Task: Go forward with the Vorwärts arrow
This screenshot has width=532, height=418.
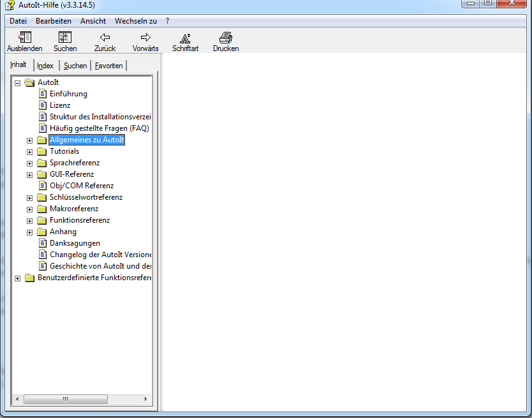Action: (145, 38)
